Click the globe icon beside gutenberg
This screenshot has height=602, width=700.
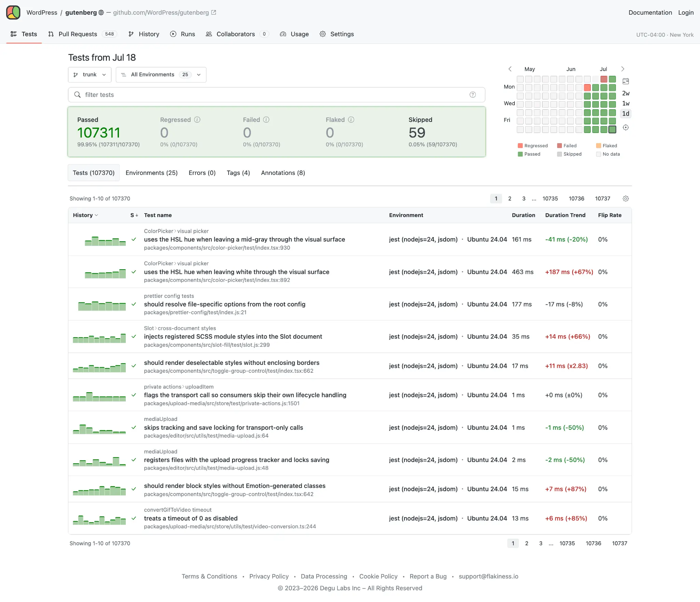point(101,13)
